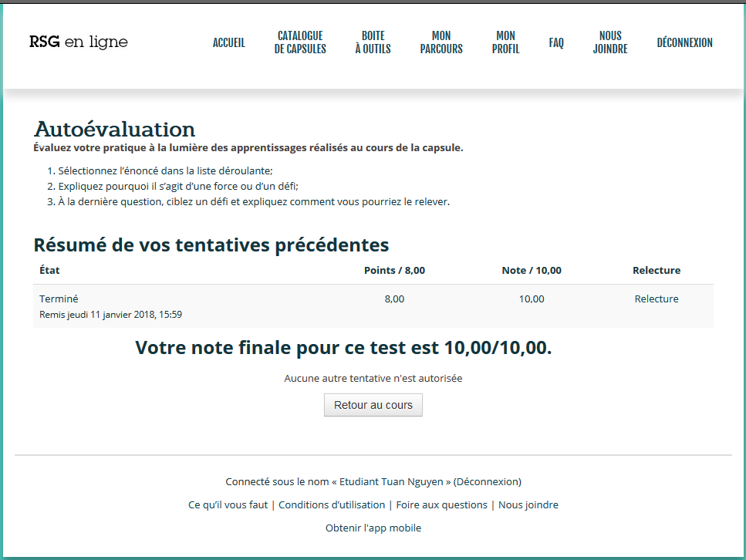
Task: Navigate to Mon parcours
Action: click(441, 42)
